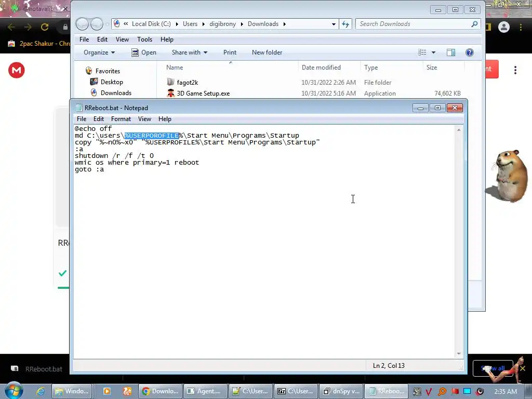The width and height of the screenshot is (532, 399).
Task: Click Open button in Explorer toolbar
Action: coord(144,52)
